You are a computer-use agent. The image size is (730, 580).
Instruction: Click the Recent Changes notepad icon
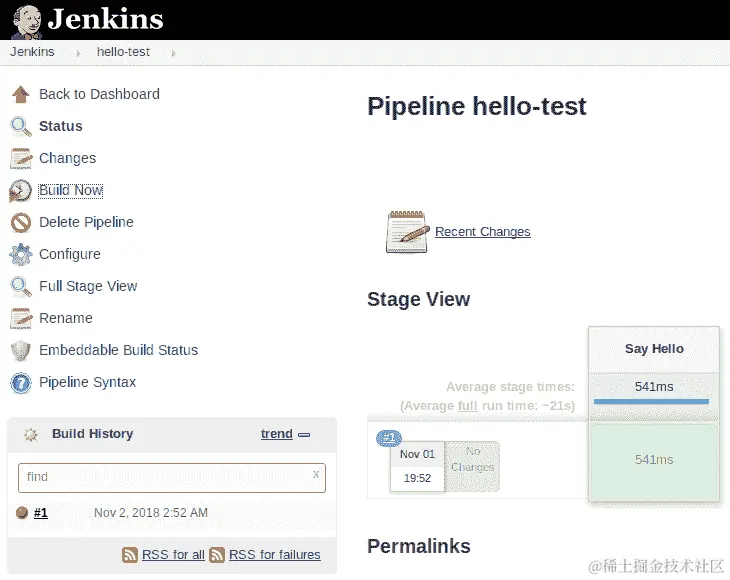point(407,231)
